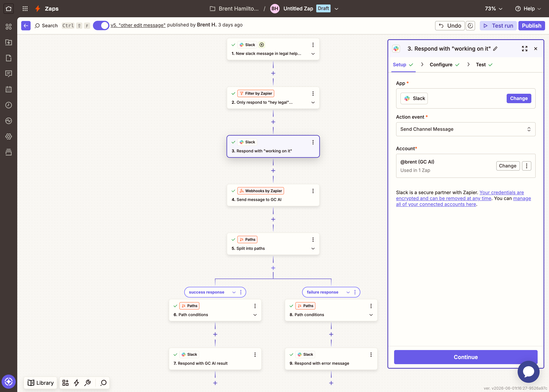Click the lightning bolt icon in bottom toolbar

click(76, 383)
